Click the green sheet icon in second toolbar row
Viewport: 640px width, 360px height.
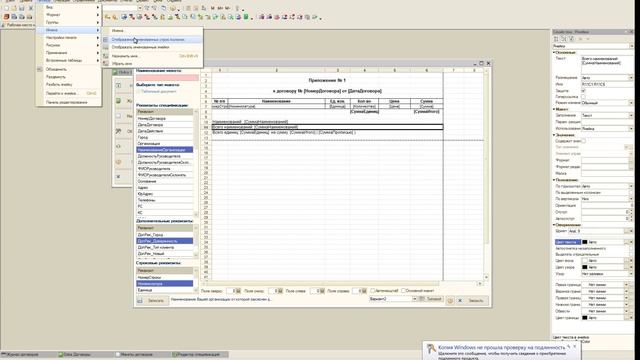[247, 17]
